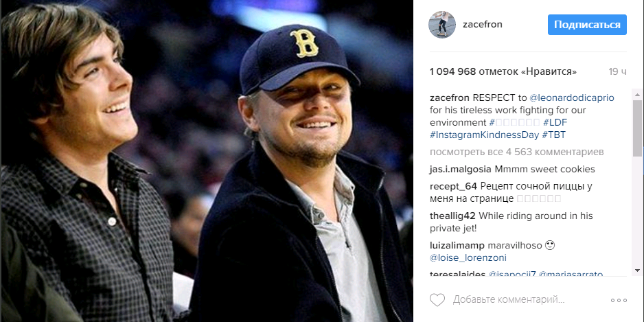Expand all 4 563 comments
Image resolution: width=644 pixels, height=322 pixels.
click(516, 152)
